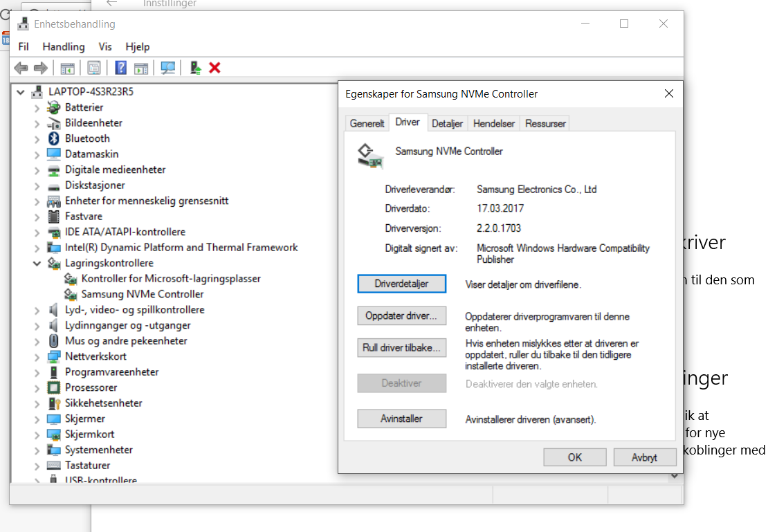Click the Driverdetaljer button
Image resolution: width=777 pixels, height=532 pixels.
coord(401,284)
